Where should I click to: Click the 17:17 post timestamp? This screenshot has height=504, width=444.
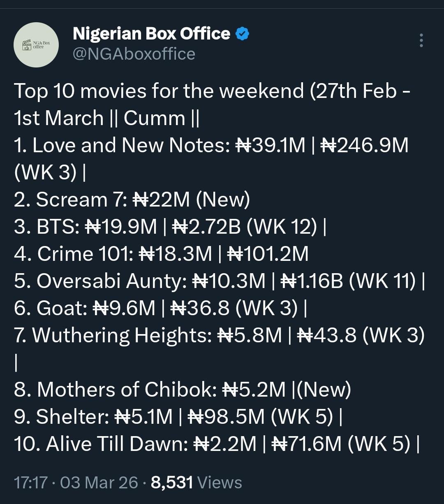click(x=30, y=482)
